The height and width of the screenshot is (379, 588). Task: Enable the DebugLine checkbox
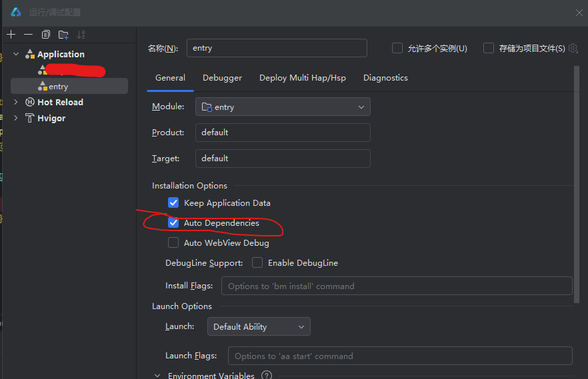click(257, 263)
